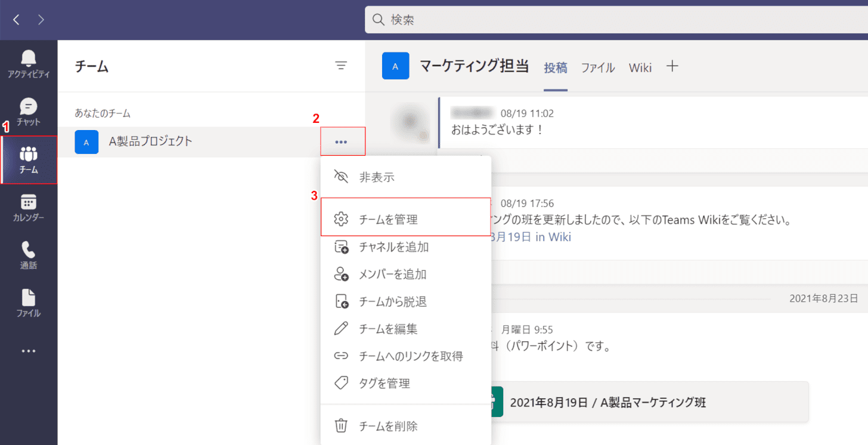
Task: Open カレンダー in the left sidebar
Action: (x=29, y=208)
